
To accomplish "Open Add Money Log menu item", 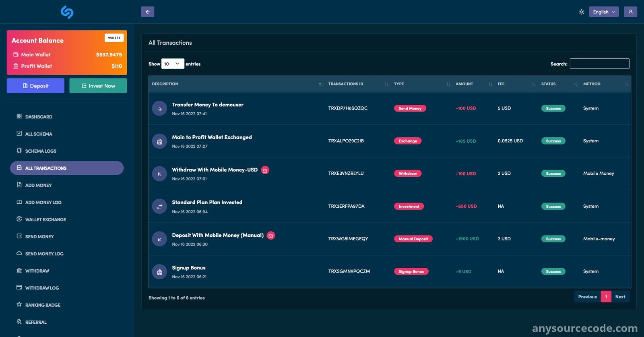I will point(67,202).
